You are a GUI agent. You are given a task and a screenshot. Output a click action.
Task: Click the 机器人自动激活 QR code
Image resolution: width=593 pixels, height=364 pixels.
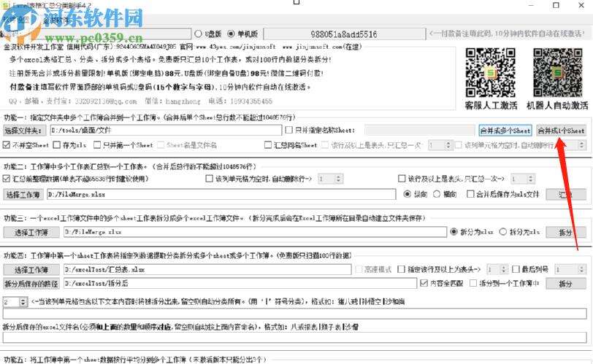point(558,72)
